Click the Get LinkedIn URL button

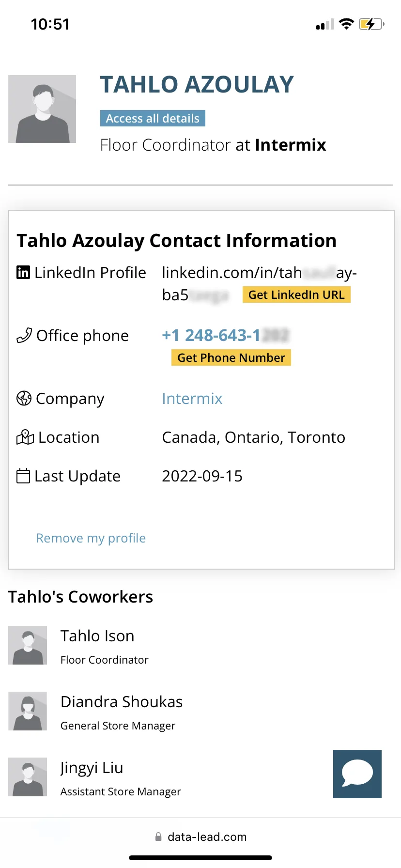coord(296,294)
